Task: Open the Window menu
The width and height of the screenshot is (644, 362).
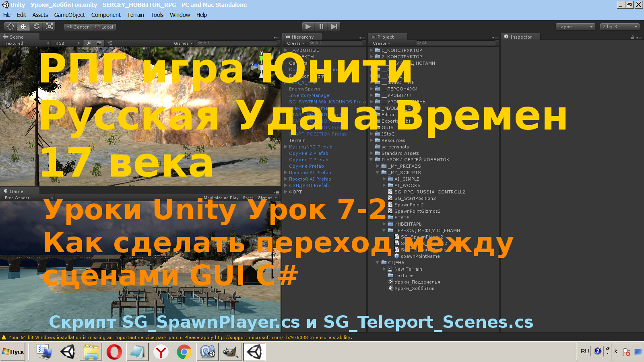Action: click(x=180, y=15)
